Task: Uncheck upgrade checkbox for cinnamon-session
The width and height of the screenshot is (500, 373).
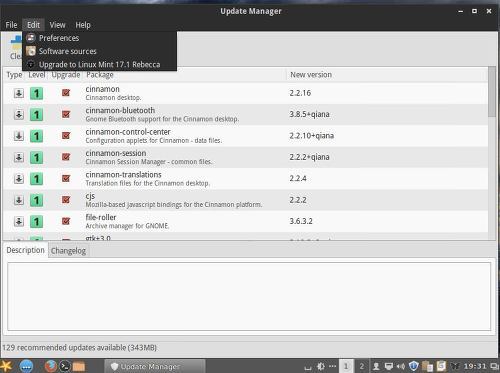Action: [x=66, y=157]
